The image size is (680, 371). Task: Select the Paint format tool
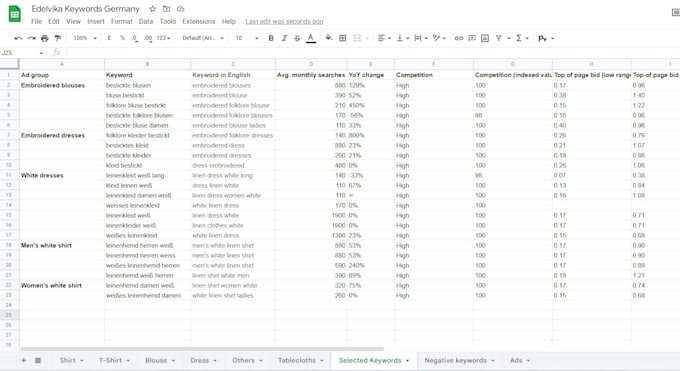58,38
